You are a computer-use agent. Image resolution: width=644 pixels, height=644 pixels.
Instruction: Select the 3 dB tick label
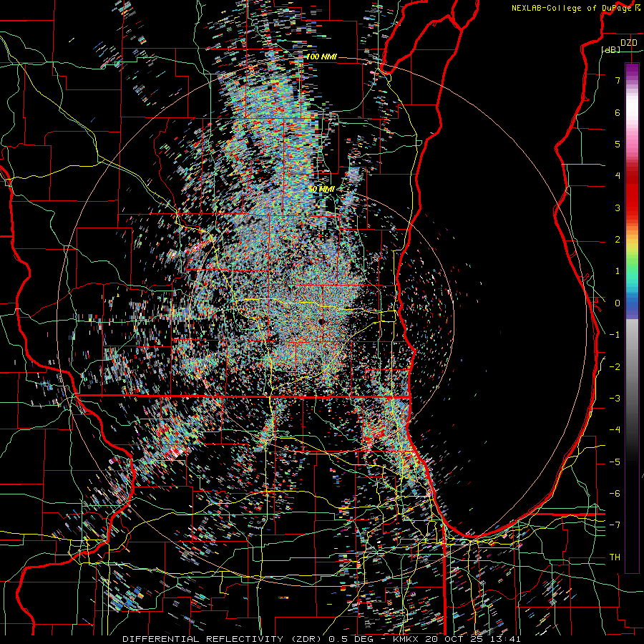(x=618, y=208)
